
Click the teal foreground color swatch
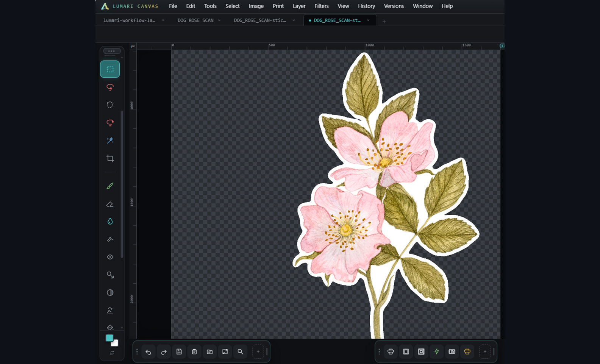pos(109,338)
